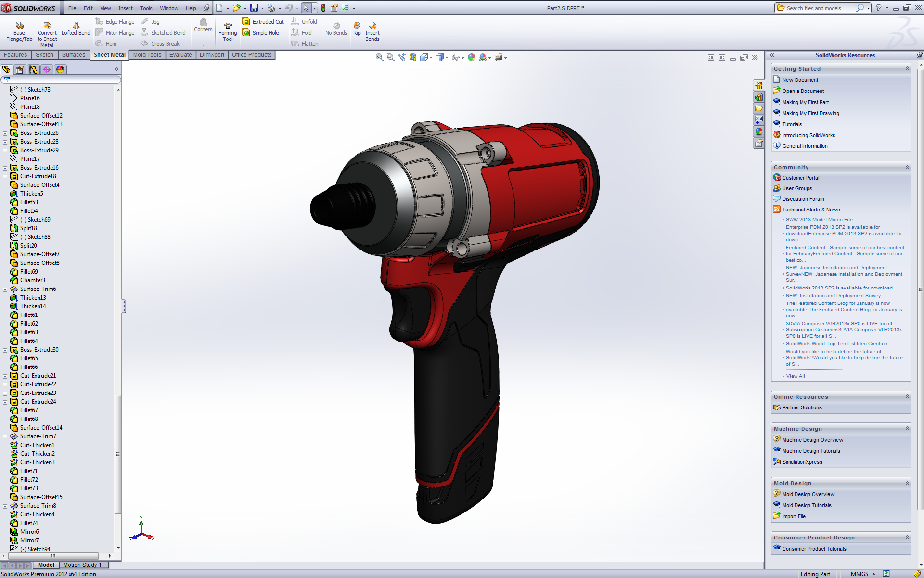
Task: Toggle the Section View icon
Action: pyautogui.click(x=412, y=57)
